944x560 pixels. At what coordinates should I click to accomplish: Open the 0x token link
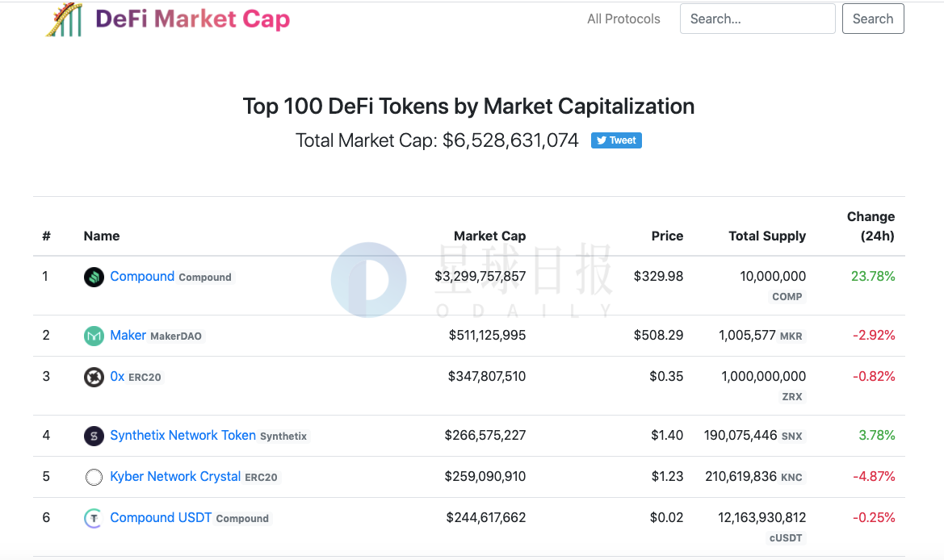(x=117, y=376)
